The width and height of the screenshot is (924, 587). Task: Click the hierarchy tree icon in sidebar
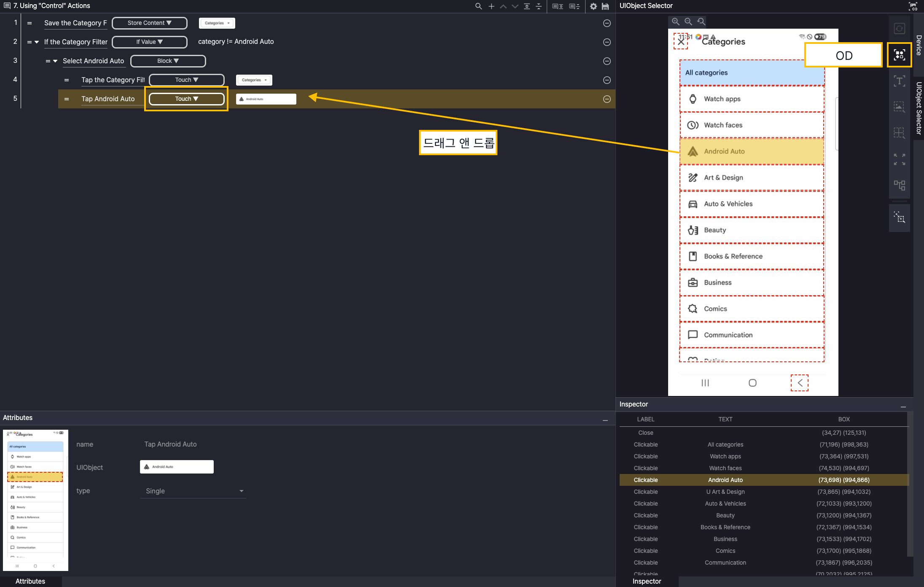(x=899, y=185)
